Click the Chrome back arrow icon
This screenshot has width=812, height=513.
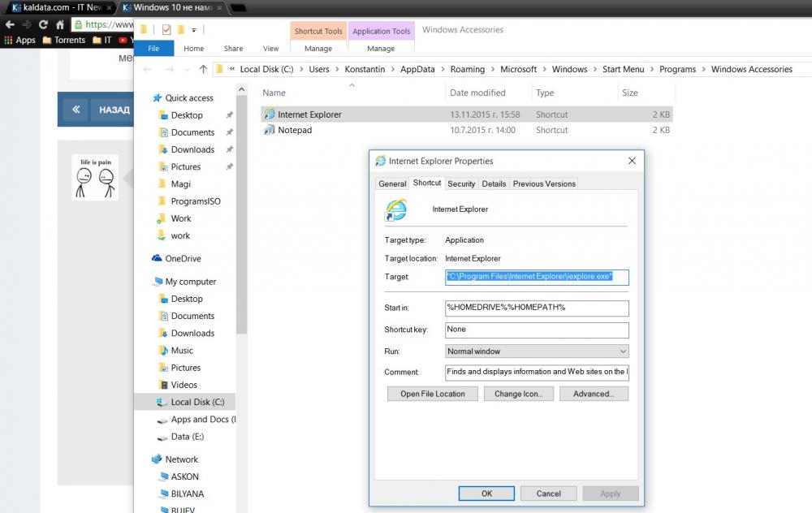(10, 24)
